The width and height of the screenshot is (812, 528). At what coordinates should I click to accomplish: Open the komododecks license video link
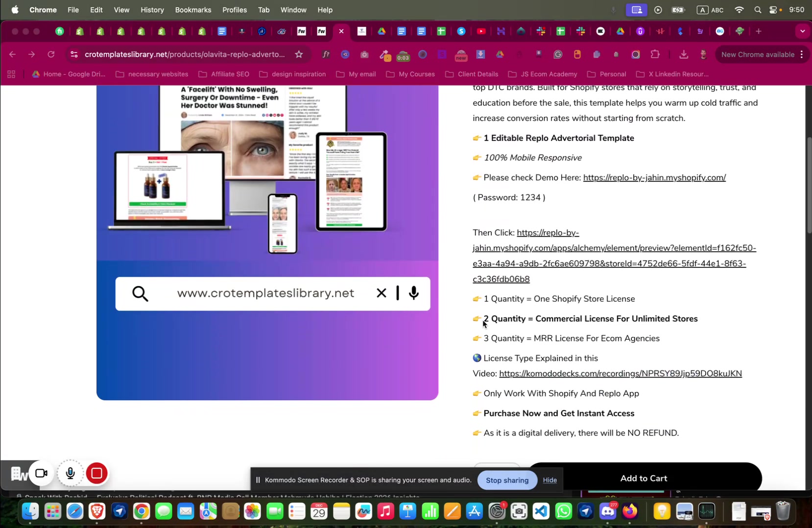(x=620, y=374)
